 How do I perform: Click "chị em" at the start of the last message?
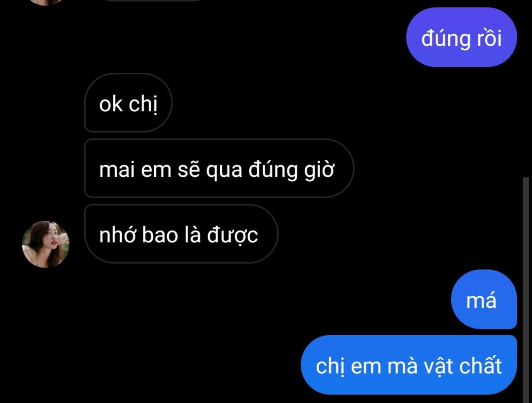pyautogui.click(x=348, y=367)
